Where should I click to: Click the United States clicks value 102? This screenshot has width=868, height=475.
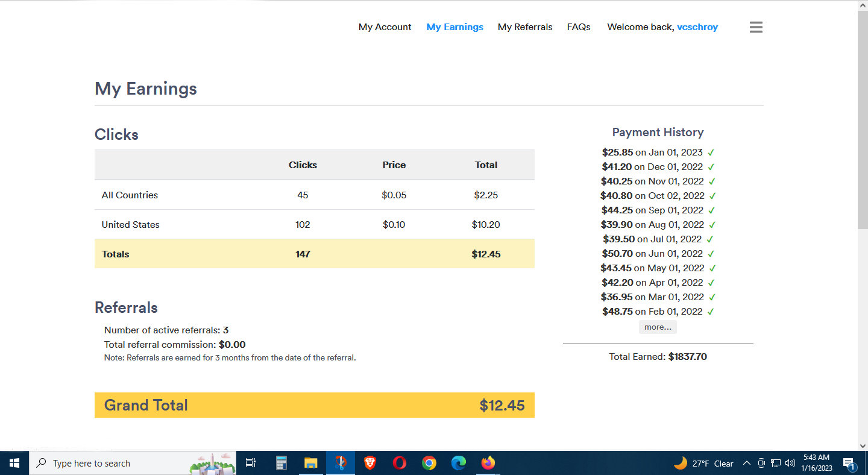(x=303, y=225)
